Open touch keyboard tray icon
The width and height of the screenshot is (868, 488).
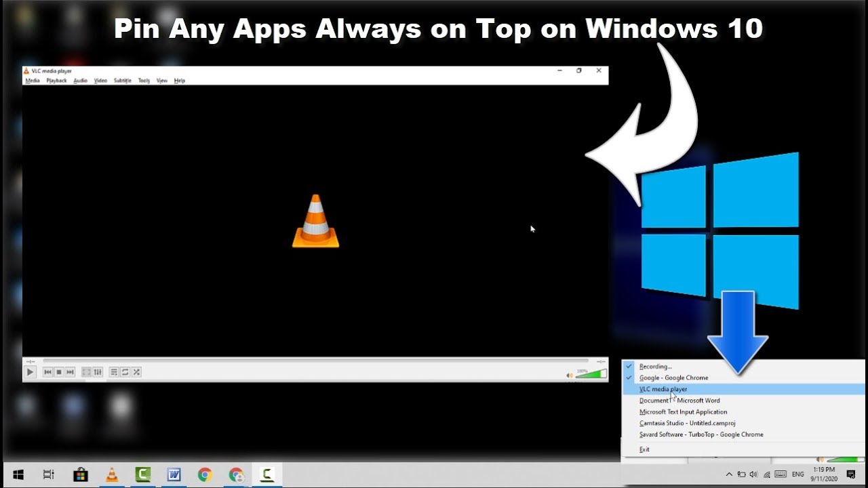pyautogui.click(x=781, y=474)
